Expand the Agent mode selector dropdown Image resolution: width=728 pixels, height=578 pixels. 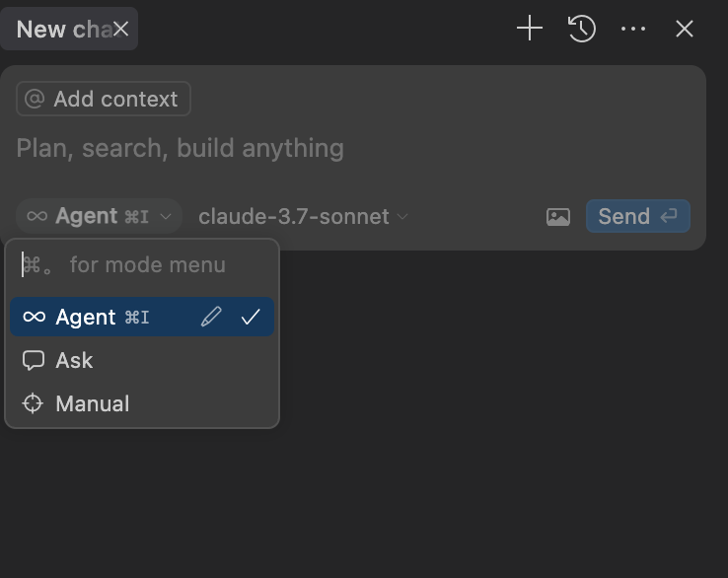click(x=99, y=216)
